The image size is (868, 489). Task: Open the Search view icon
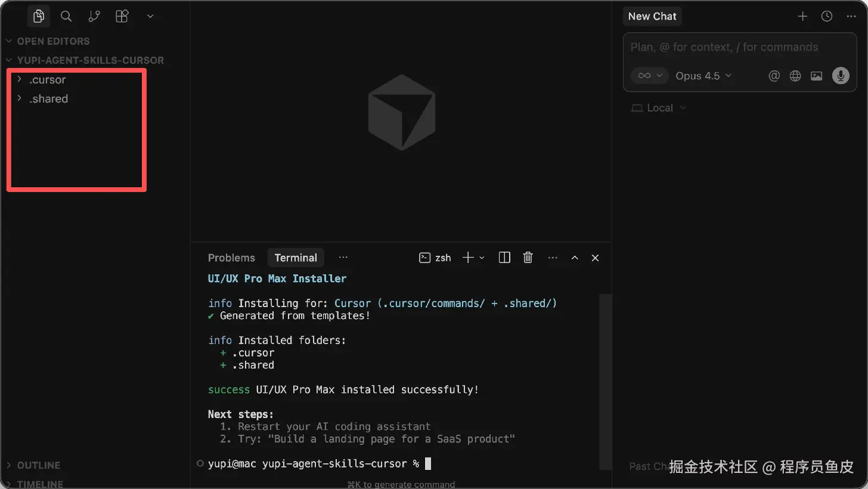pos(66,16)
